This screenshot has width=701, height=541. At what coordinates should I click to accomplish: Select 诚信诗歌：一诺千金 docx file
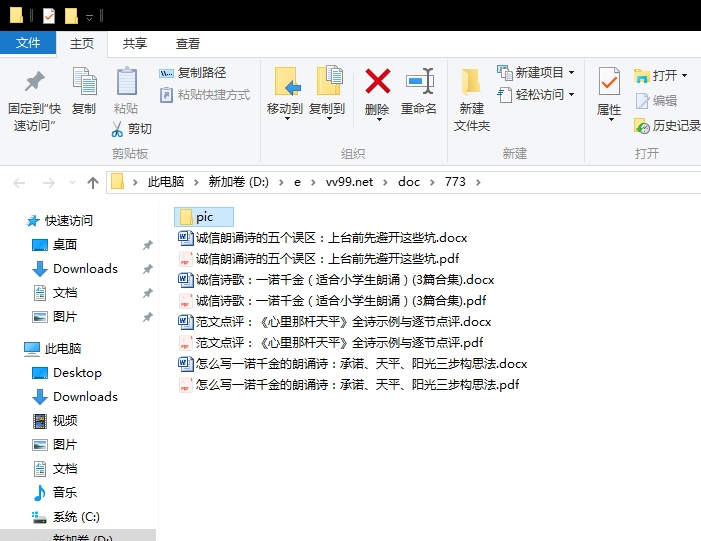click(x=336, y=279)
